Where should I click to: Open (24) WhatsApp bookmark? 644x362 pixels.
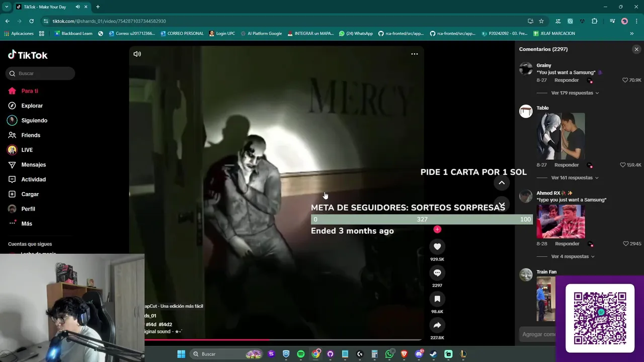point(356,34)
